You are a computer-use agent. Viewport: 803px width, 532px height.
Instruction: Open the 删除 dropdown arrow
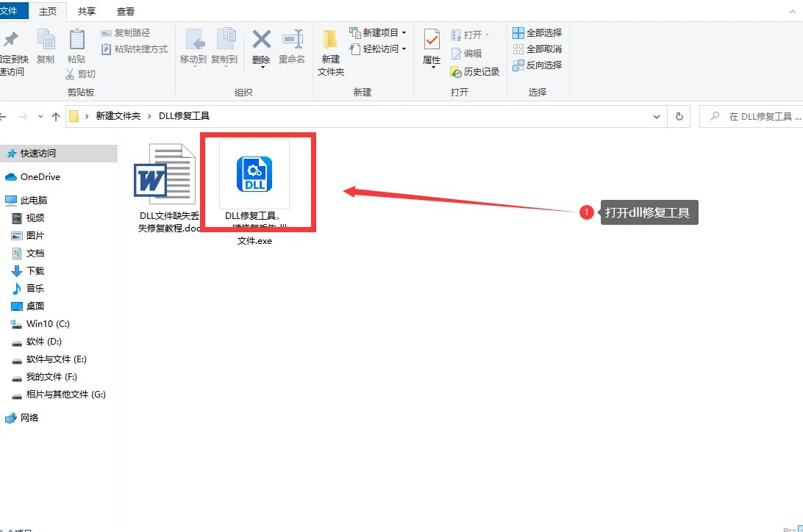pos(263,67)
